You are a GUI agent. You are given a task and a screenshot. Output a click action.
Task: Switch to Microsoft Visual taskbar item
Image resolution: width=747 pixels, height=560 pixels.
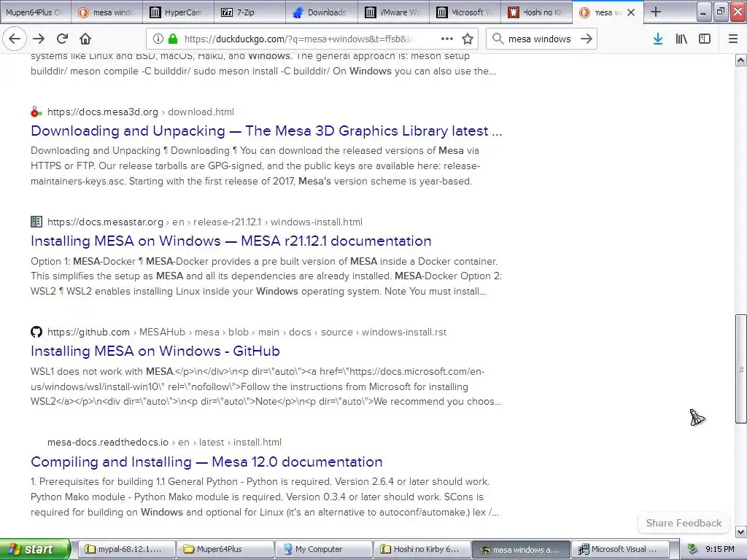pos(620,550)
